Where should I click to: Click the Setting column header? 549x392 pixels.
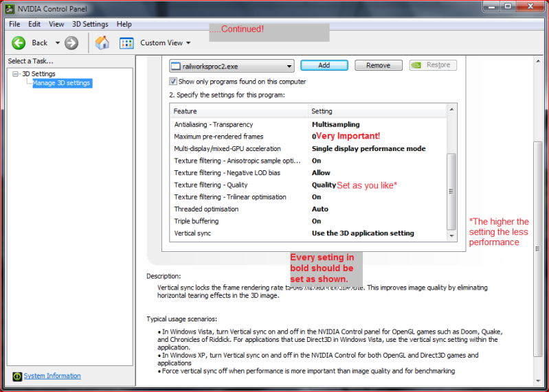pos(377,111)
